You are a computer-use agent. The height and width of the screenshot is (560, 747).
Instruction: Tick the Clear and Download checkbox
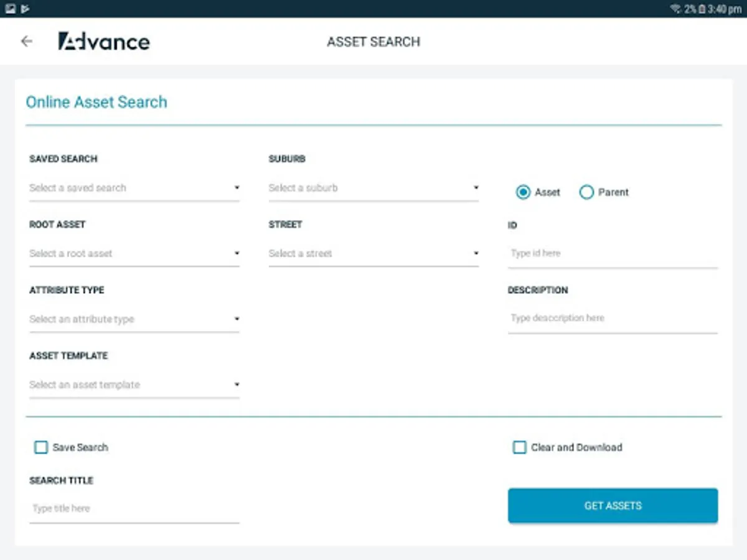coord(519,447)
